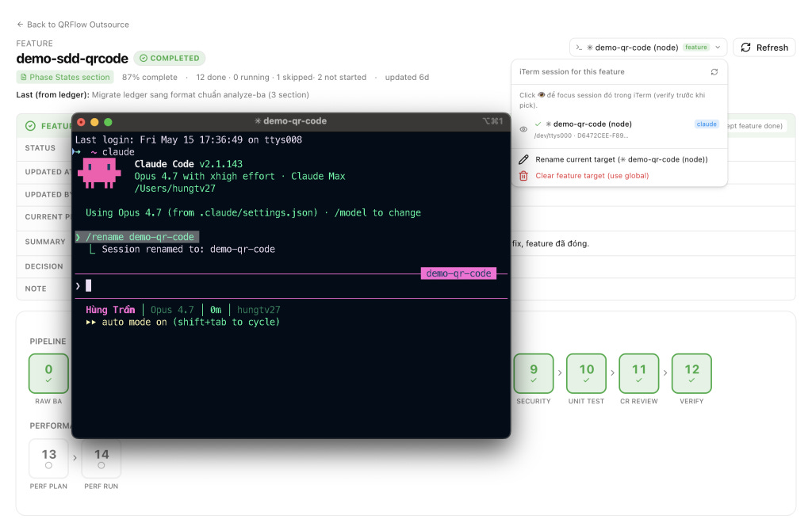The height and width of the screenshot is (523, 812).
Task: Click the /rename demo-qr-code command line
Action: pos(136,237)
